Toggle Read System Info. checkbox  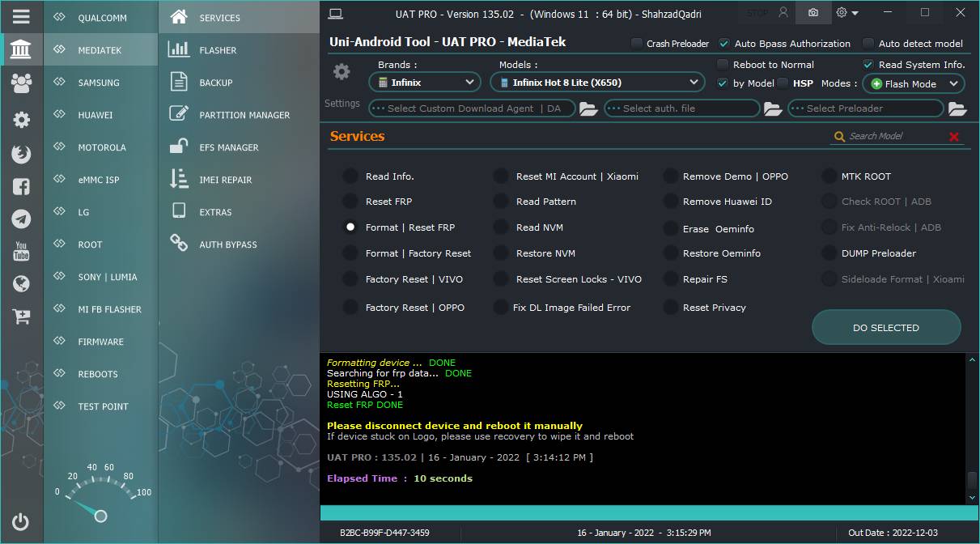click(x=868, y=65)
